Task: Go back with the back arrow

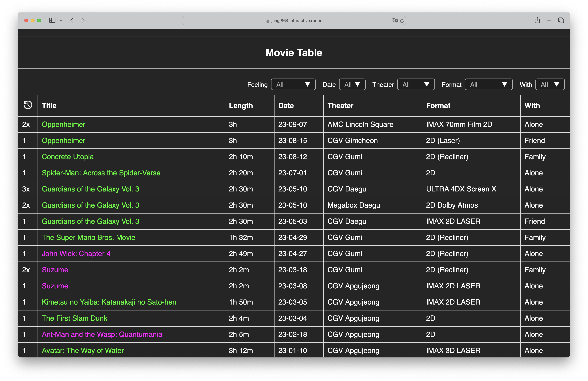Action: (72, 20)
